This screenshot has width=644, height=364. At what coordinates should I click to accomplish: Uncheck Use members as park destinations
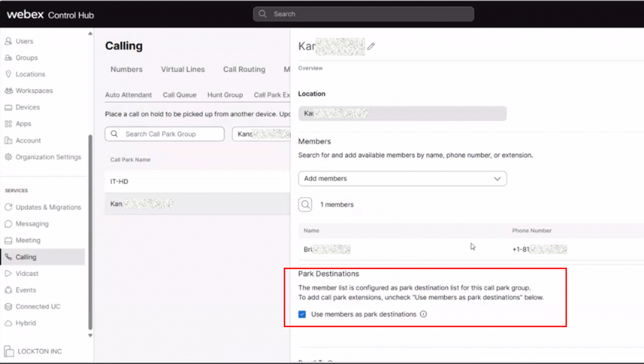pyautogui.click(x=302, y=314)
